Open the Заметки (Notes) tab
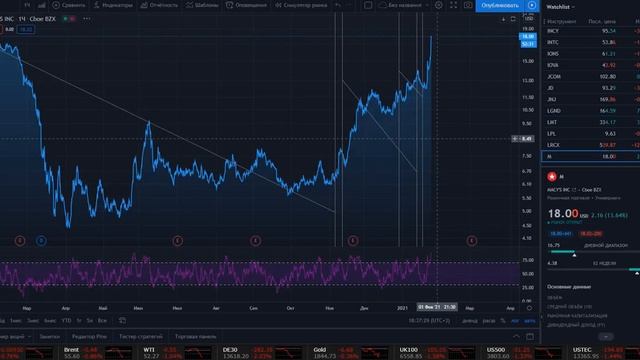Image resolution: width=640 pixels, height=360 pixels. [50, 337]
